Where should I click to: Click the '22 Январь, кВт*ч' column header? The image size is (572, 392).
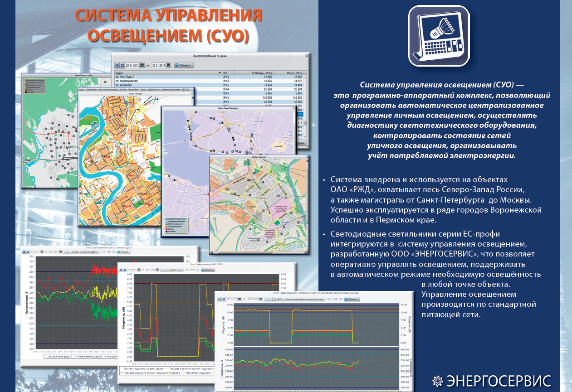tap(254, 73)
